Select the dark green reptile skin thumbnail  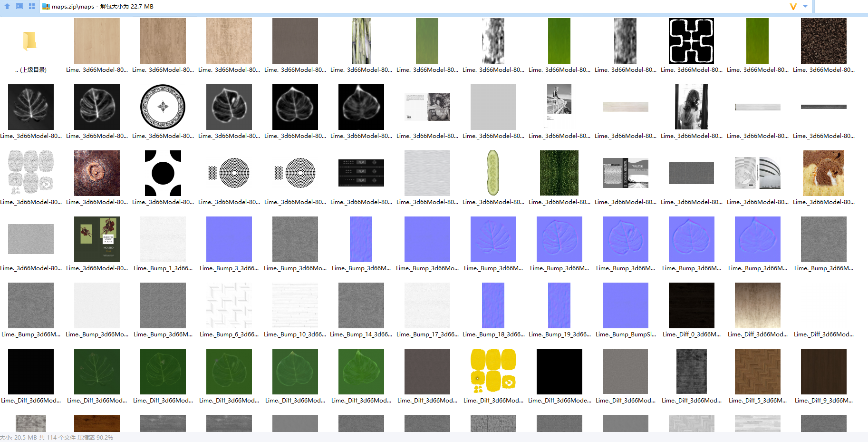pos(559,173)
